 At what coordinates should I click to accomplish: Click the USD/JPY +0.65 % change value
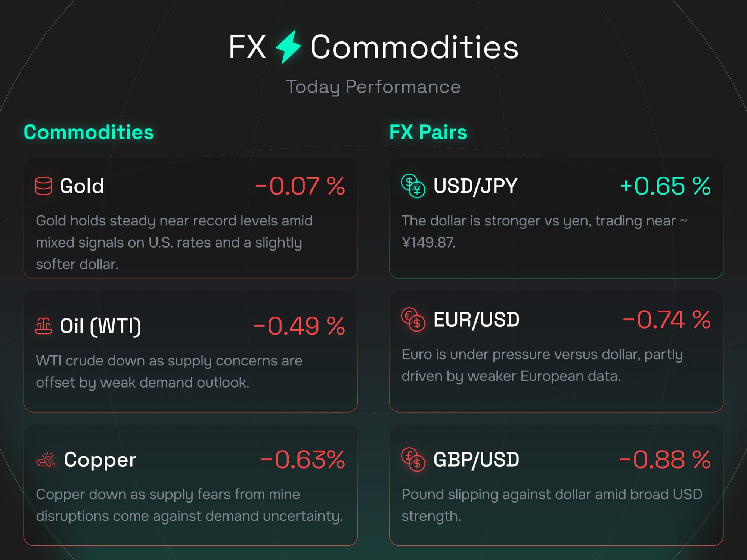[x=665, y=186]
